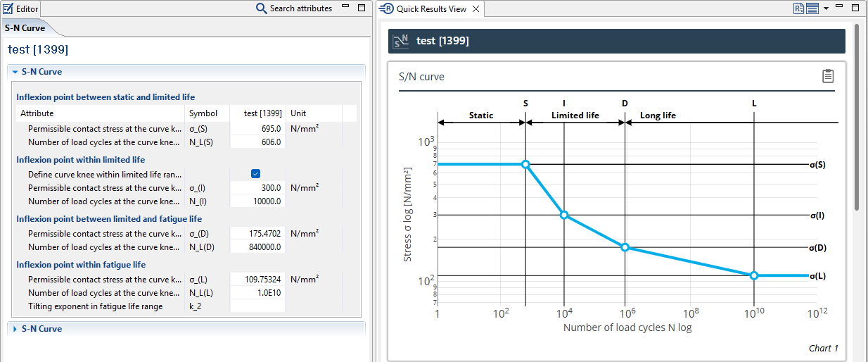Click the report icon in Quick Results toolbar
Image resolution: width=868 pixels, height=362 pixels.
click(798, 8)
